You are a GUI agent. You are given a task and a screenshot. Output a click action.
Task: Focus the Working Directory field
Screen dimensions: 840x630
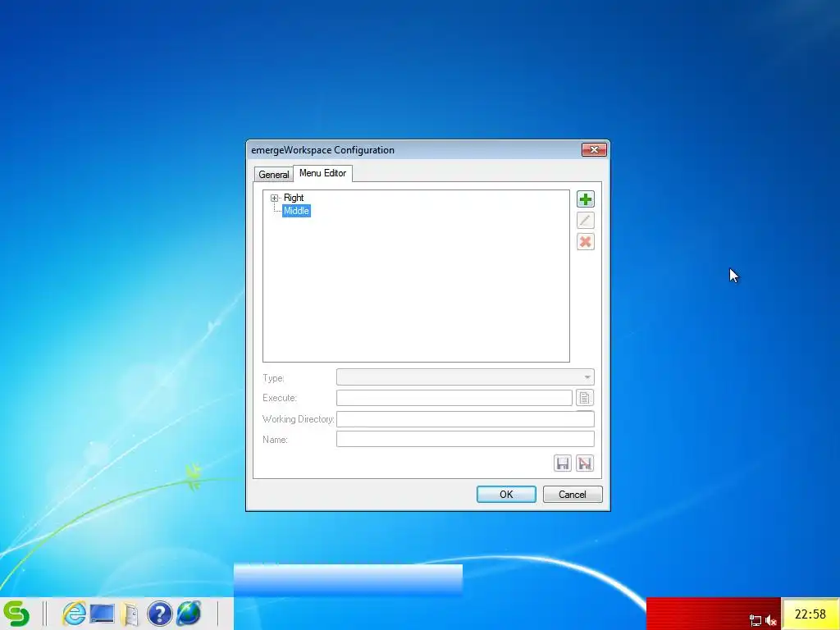pos(465,419)
